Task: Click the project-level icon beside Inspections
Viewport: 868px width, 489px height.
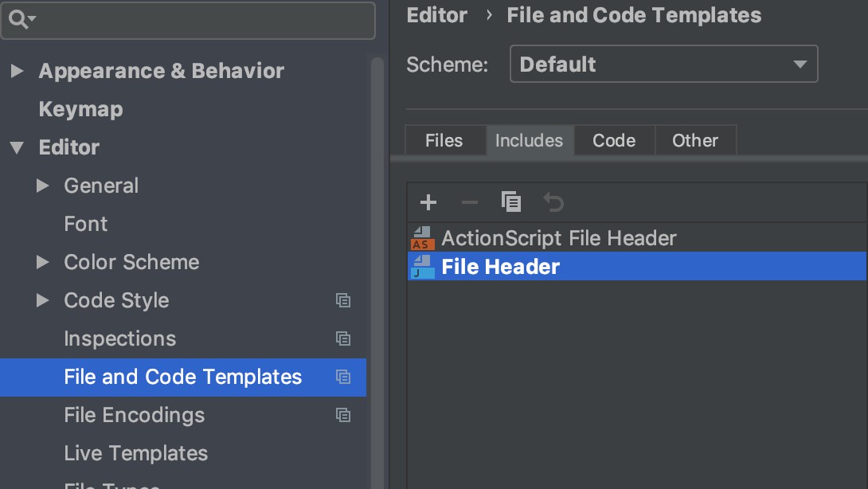Action: (343, 338)
